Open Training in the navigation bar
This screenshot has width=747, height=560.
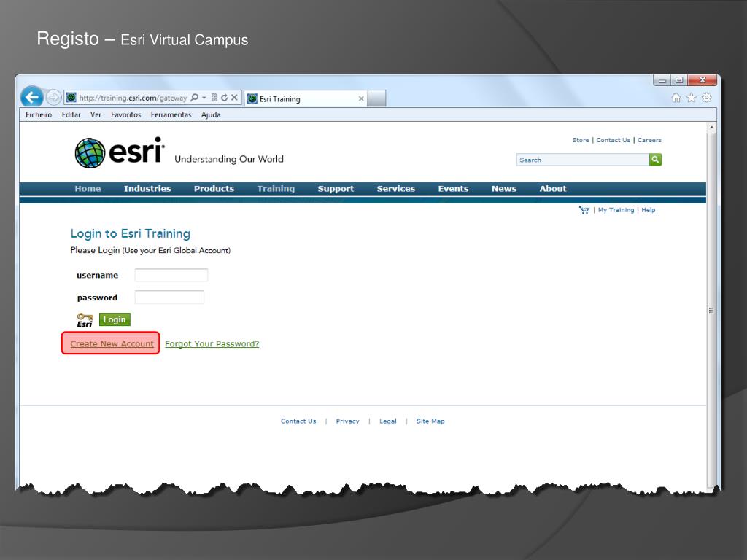276,189
